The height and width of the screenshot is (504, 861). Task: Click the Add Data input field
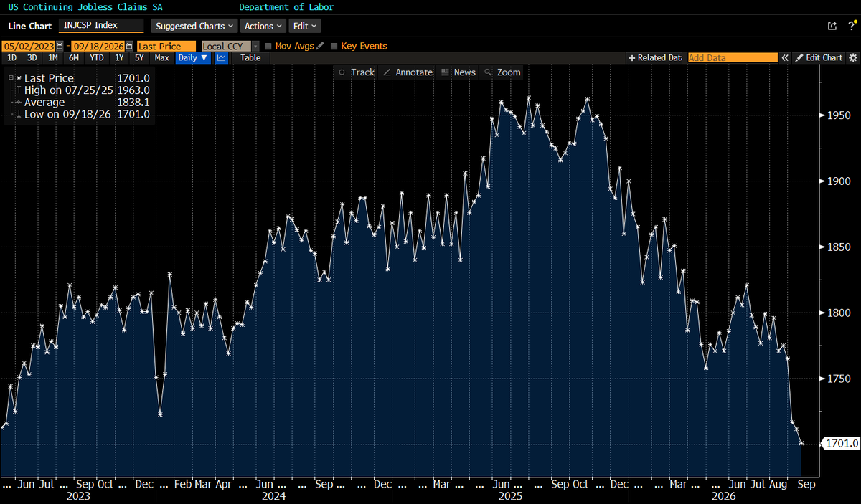point(733,57)
